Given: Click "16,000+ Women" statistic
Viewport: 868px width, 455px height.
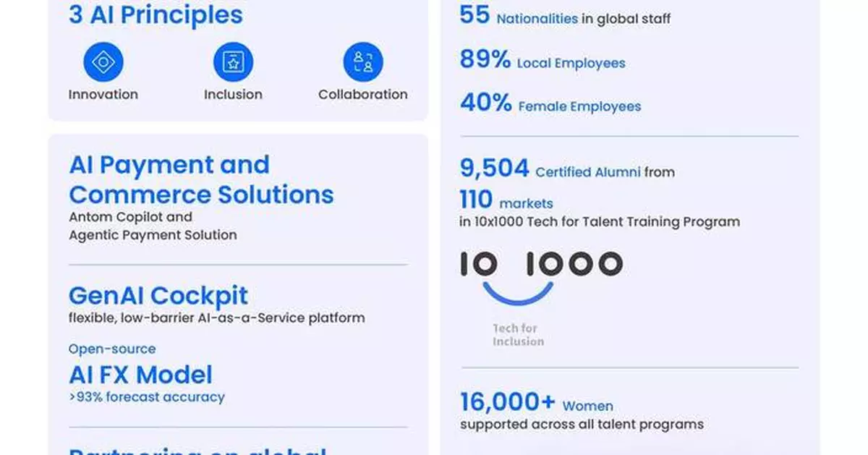Looking at the screenshot, I should pos(537,402).
